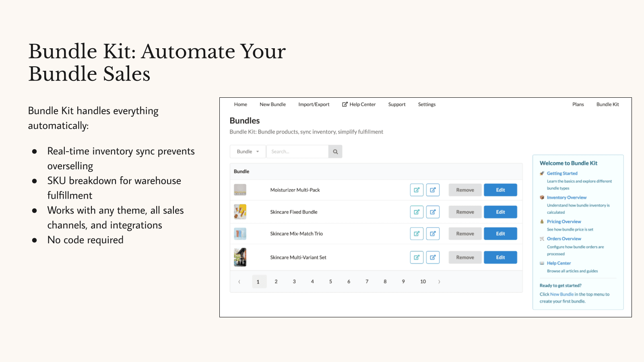This screenshot has width=644, height=362.
Task: Click New Bundle link in welcome text
Action: 562,294
